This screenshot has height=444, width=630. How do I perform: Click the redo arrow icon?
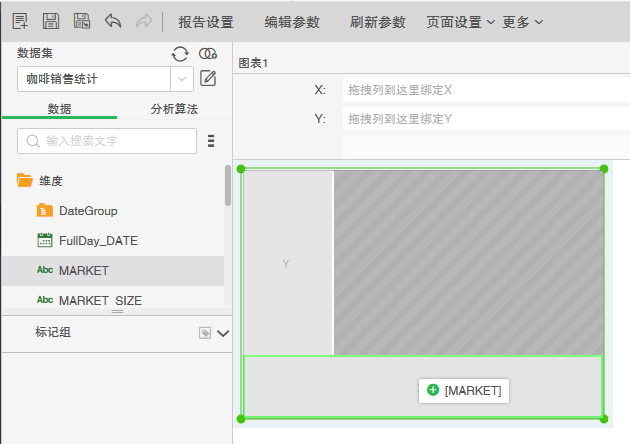click(x=144, y=21)
